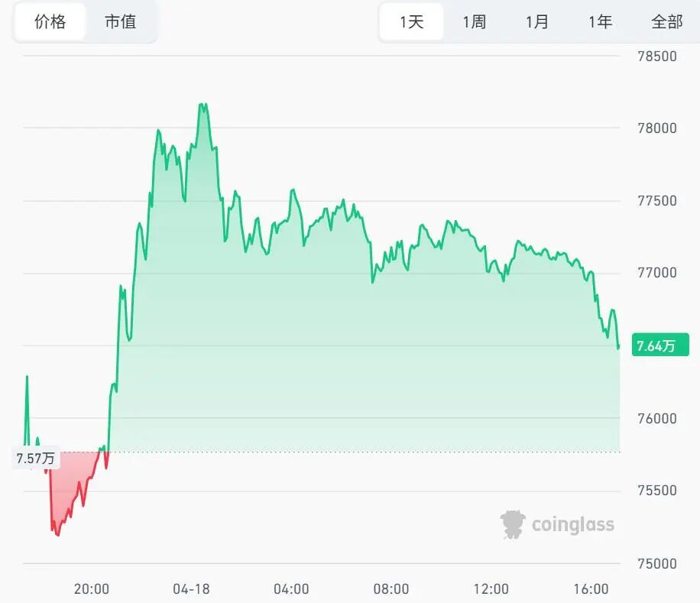The width and height of the screenshot is (700, 603).
Task: Click the green 7.64万 current price tag
Action: tap(656, 346)
